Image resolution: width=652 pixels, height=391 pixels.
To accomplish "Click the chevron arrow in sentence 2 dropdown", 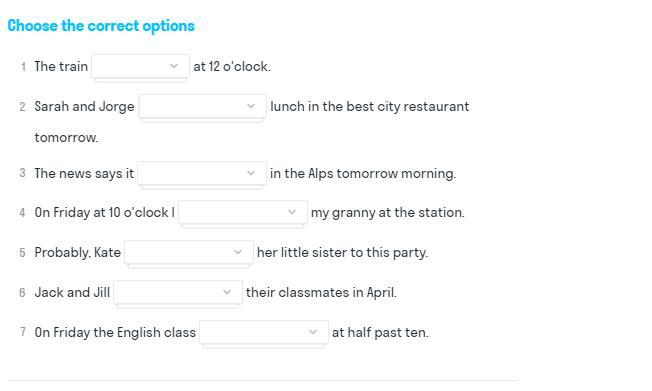I will coord(251,106).
